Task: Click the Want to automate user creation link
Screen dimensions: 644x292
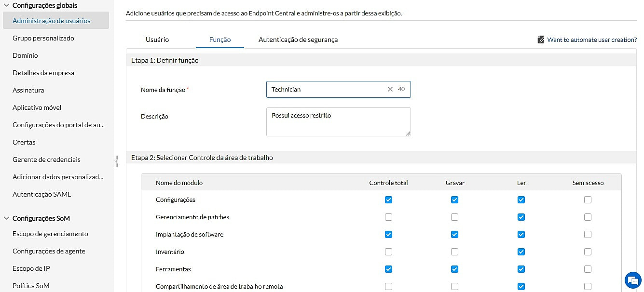Action: click(592, 40)
